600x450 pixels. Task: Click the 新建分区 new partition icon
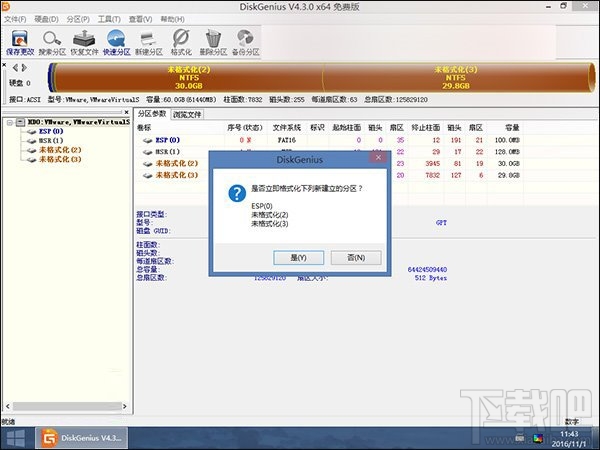(x=148, y=42)
